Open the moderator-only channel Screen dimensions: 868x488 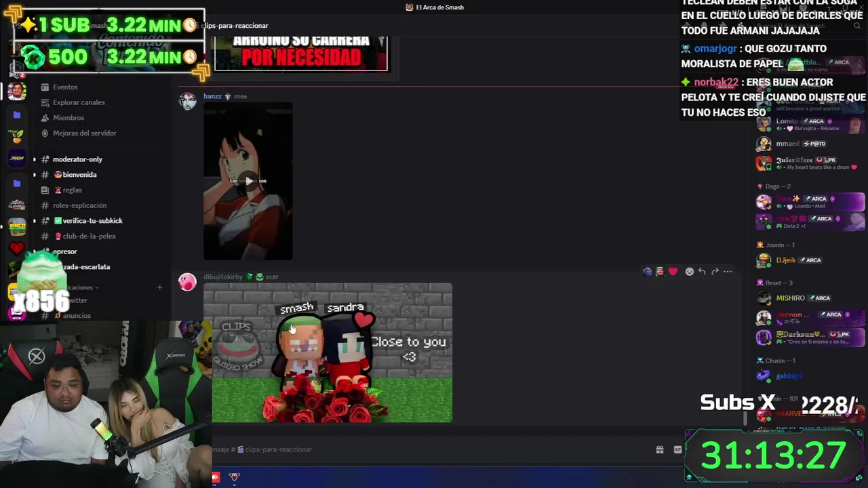(x=77, y=159)
